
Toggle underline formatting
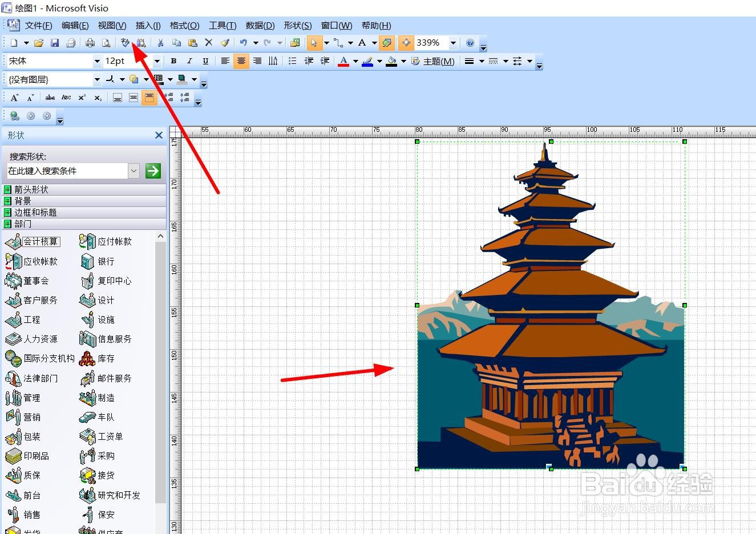[205, 61]
